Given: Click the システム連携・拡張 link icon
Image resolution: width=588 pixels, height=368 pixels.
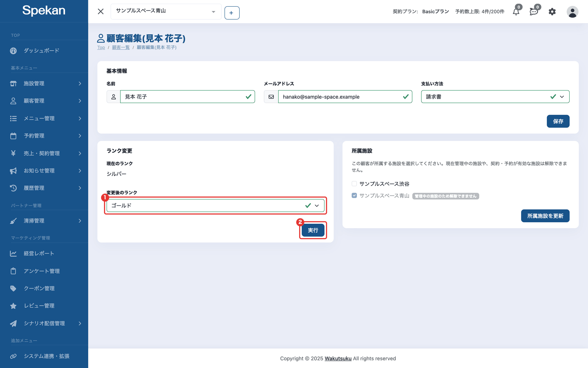Looking at the screenshot, I should [x=13, y=356].
